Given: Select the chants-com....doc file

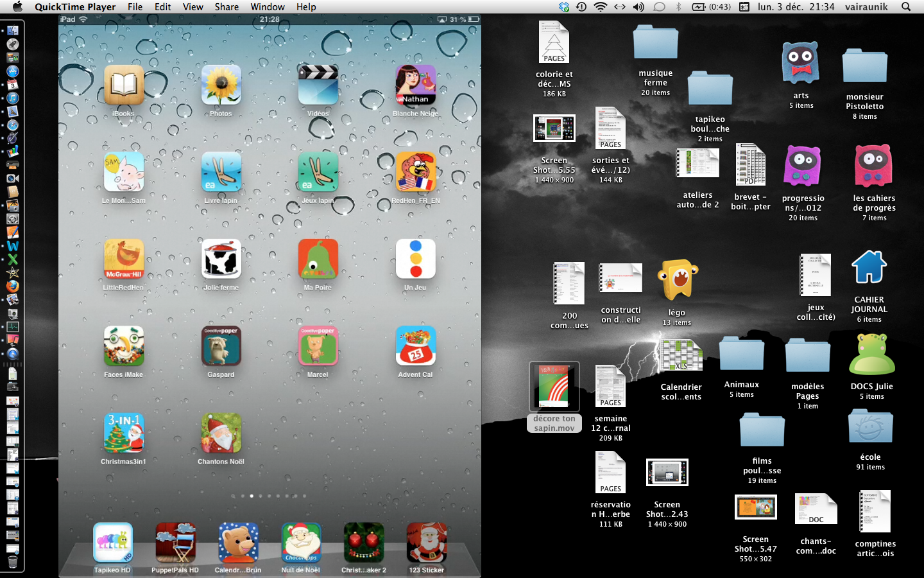Looking at the screenshot, I should tap(816, 509).
